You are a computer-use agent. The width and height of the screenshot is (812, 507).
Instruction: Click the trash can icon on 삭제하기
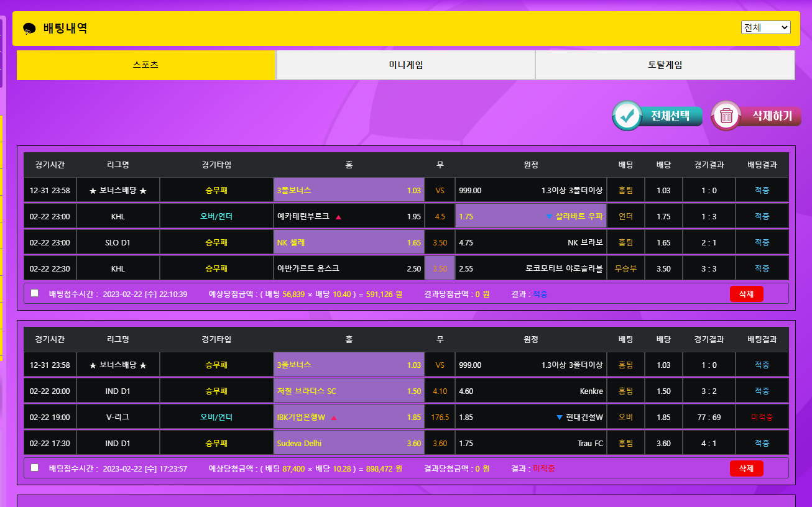(x=726, y=116)
